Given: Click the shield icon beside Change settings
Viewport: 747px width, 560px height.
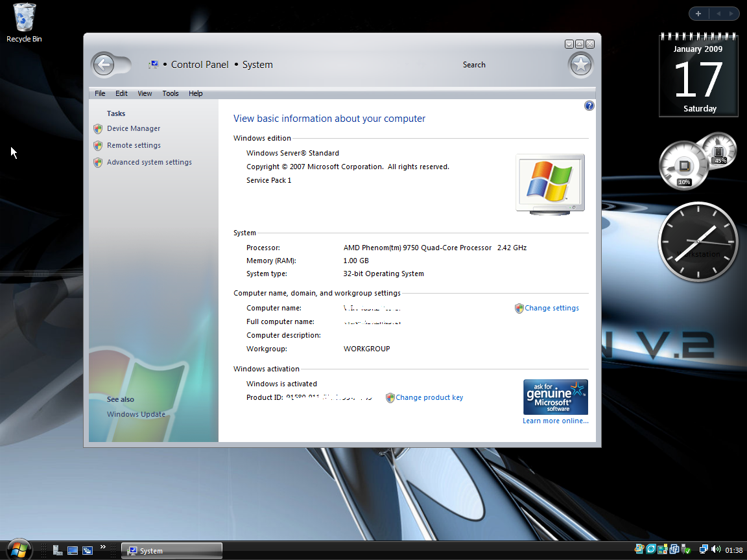Looking at the screenshot, I should coord(519,308).
